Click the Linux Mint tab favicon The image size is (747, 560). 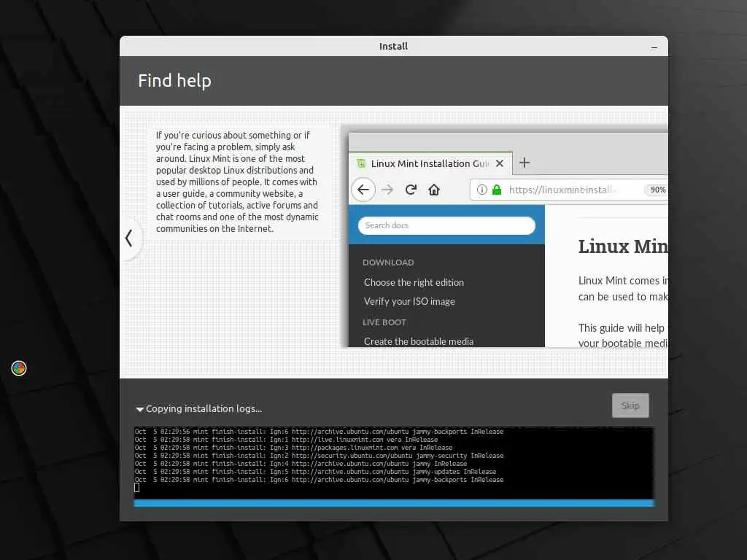coord(361,163)
